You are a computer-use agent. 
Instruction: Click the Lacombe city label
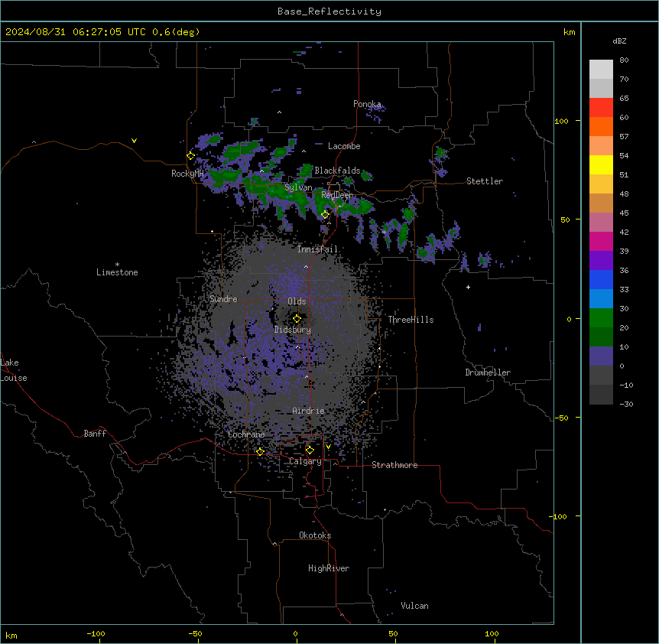click(x=344, y=146)
